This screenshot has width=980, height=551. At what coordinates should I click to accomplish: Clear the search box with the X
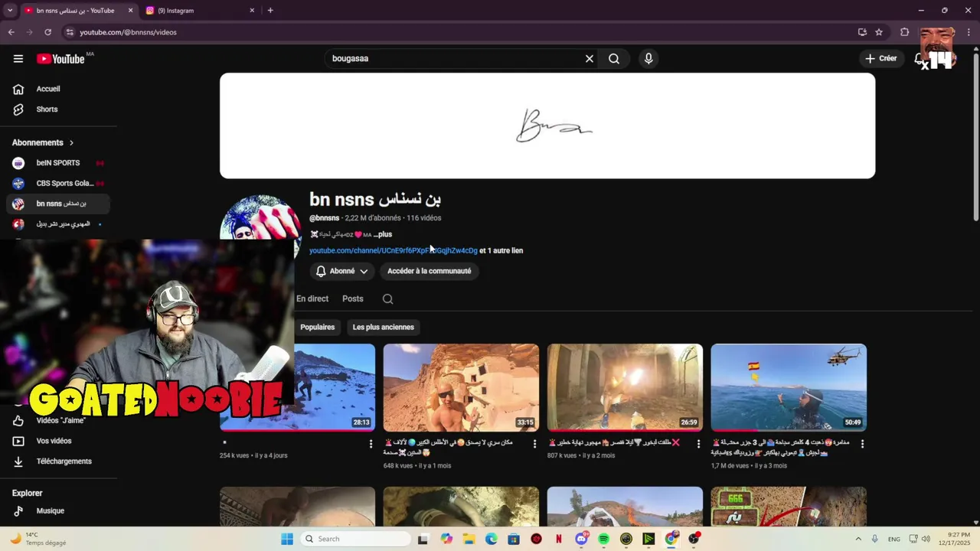click(x=590, y=59)
